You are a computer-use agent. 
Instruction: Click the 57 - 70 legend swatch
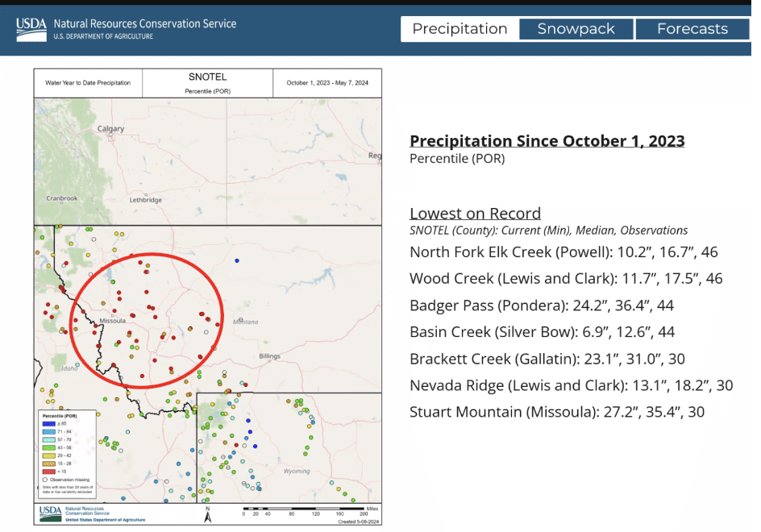[x=48, y=440]
